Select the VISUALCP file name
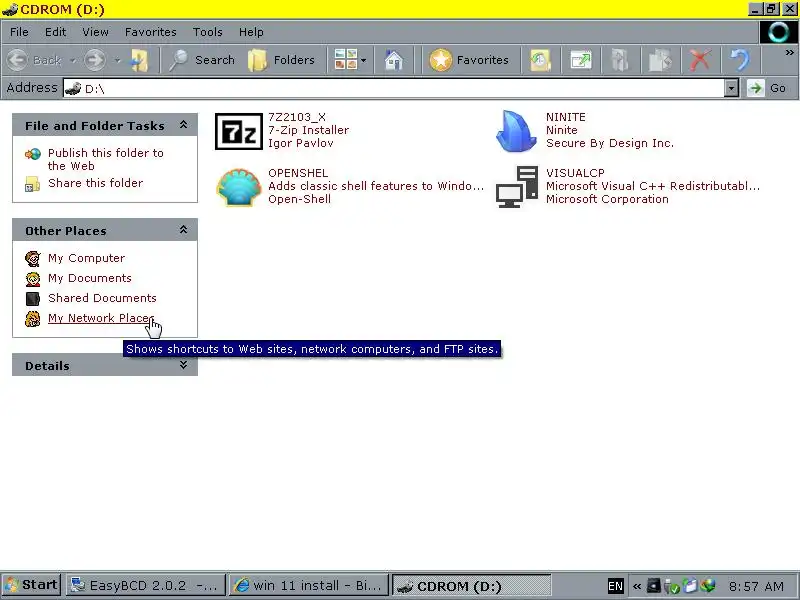This screenshot has width=800, height=600. point(575,173)
